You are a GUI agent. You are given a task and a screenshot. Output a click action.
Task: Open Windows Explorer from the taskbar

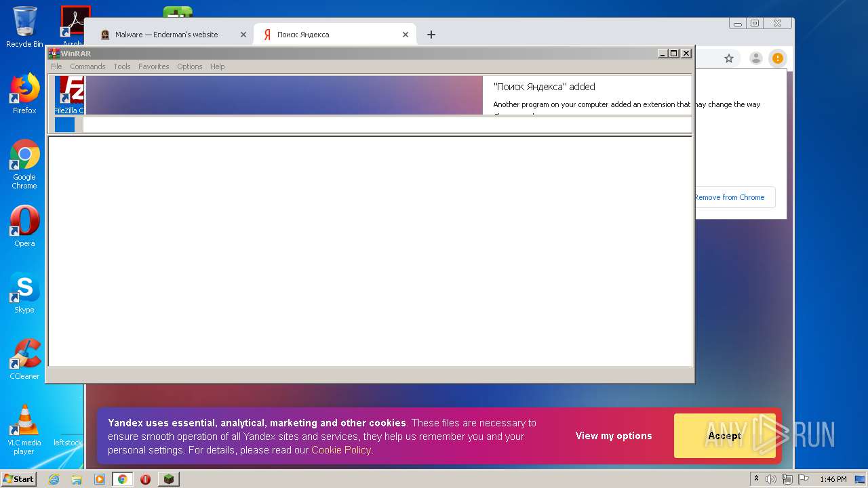(77, 479)
